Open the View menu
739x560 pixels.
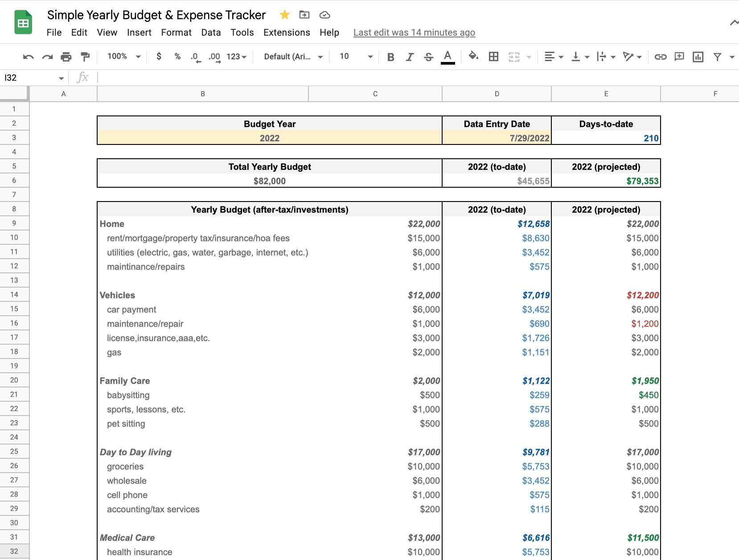point(107,33)
